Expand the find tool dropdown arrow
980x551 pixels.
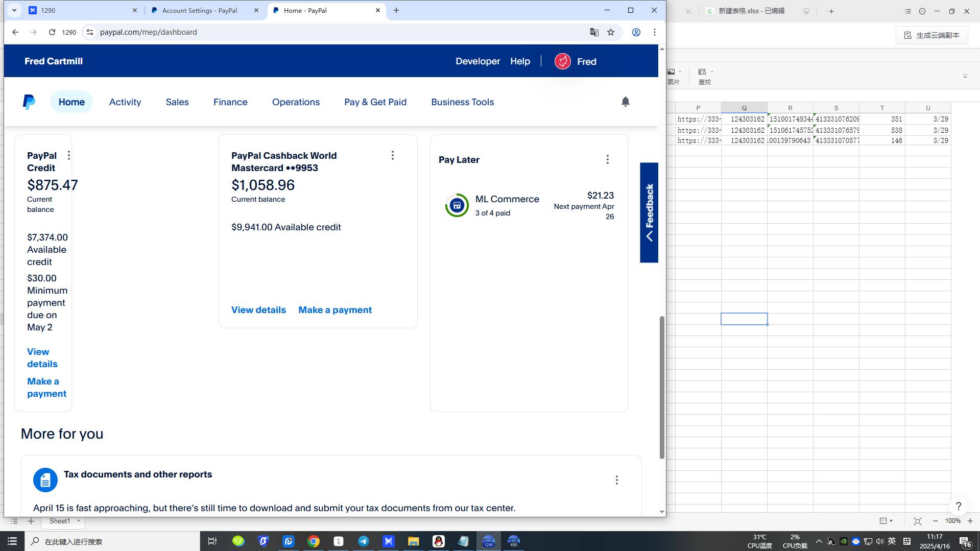point(712,72)
